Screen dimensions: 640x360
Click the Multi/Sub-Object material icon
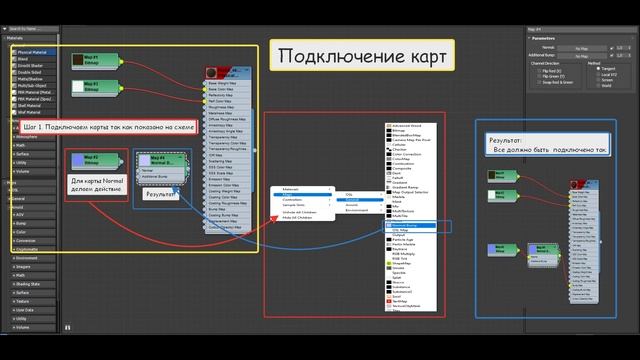[x=15, y=86]
